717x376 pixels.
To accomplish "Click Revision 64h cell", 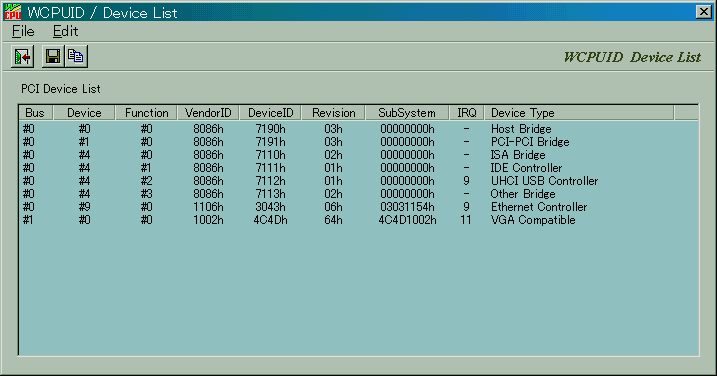I will [333, 220].
